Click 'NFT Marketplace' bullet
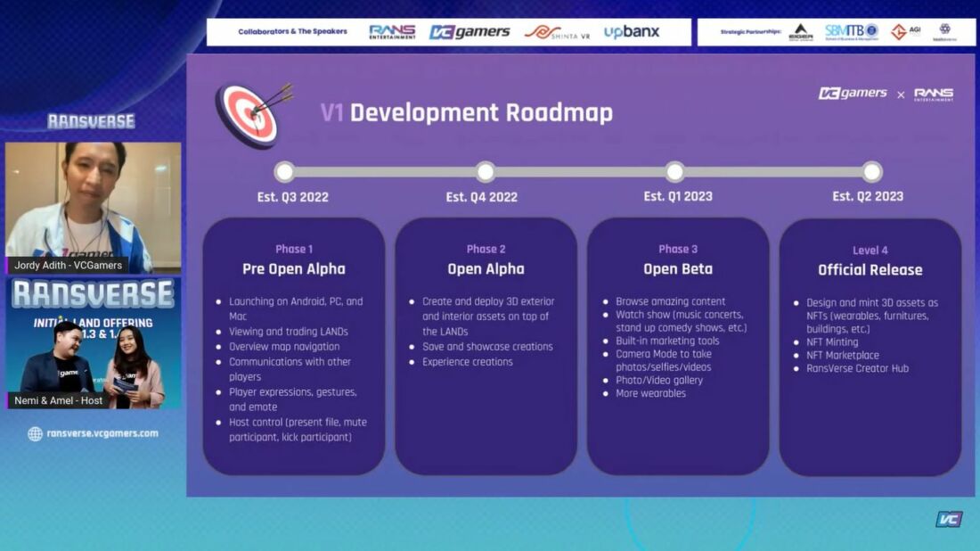Screen dimensions: 980x551 tap(843, 355)
